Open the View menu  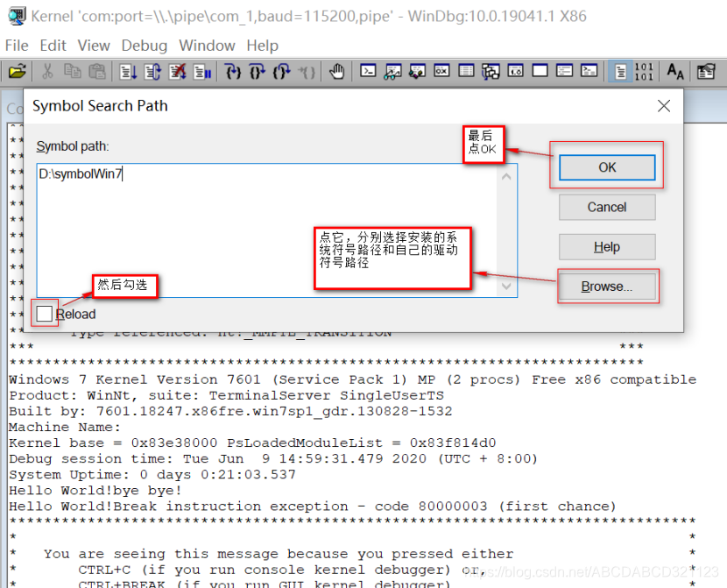pyautogui.click(x=94, y=46)
